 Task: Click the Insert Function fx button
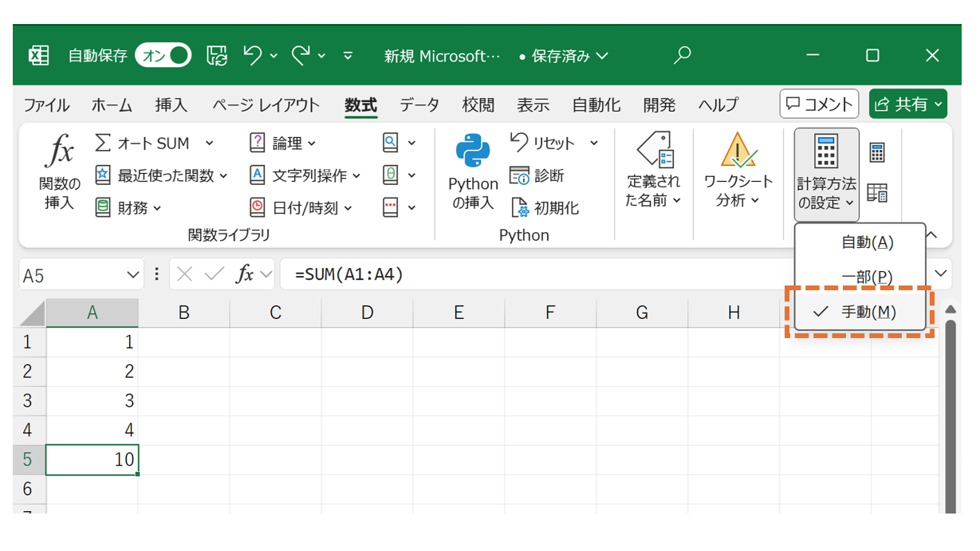(x=59, y=172)
